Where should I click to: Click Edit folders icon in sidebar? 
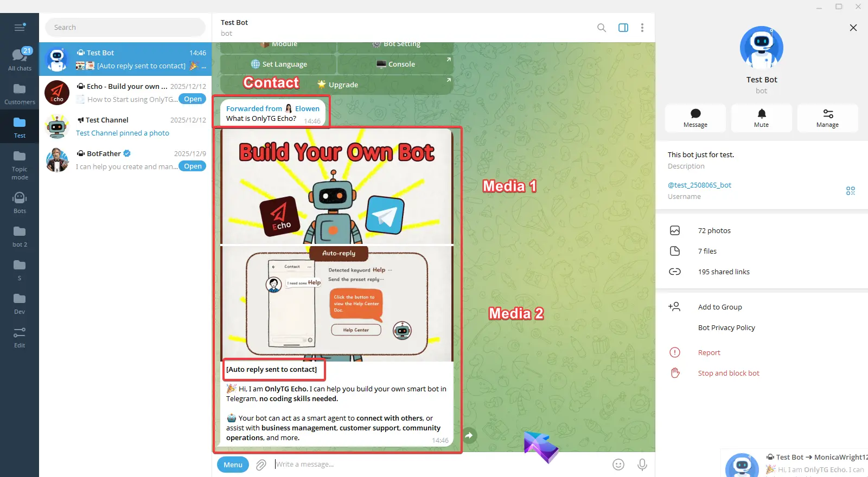coord(20,337)
